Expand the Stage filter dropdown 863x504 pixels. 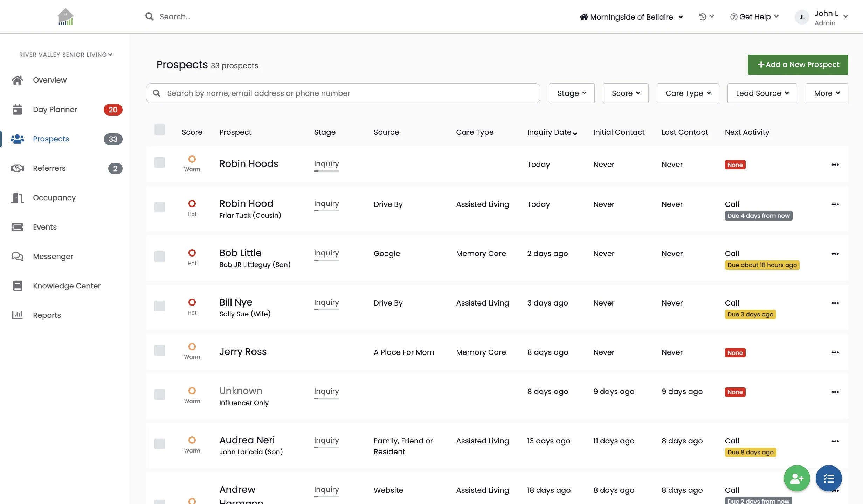(571, 93)
